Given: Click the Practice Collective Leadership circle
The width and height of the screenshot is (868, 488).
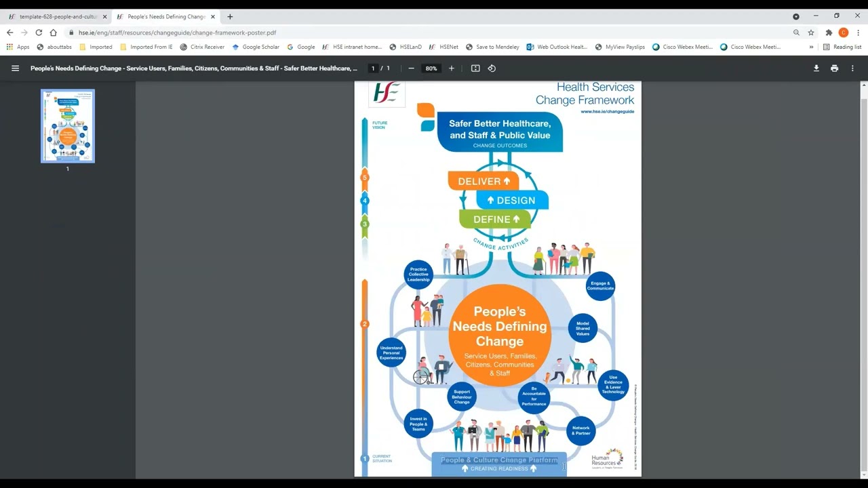Looking at the screenshot, I should (x=418, y=274).
